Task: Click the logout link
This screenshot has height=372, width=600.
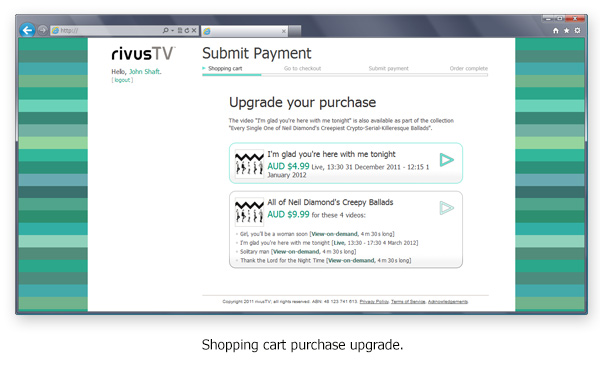Action: coord(122,80)
